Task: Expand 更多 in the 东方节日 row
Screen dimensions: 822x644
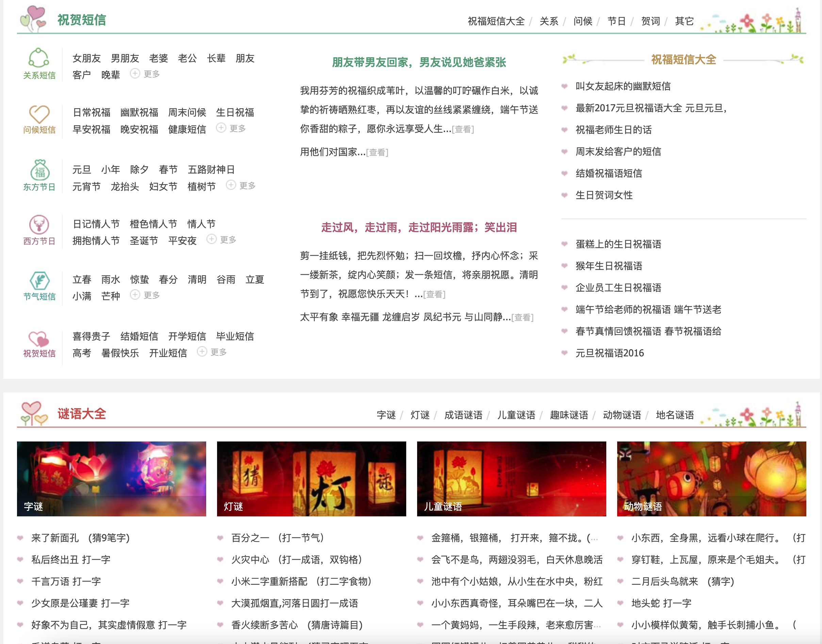Action: pos(241,185)
